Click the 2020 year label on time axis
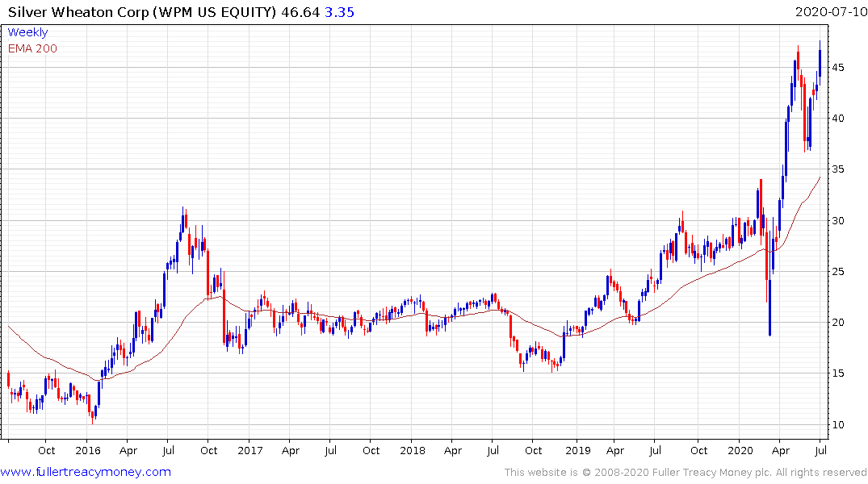 coord(740,450)
